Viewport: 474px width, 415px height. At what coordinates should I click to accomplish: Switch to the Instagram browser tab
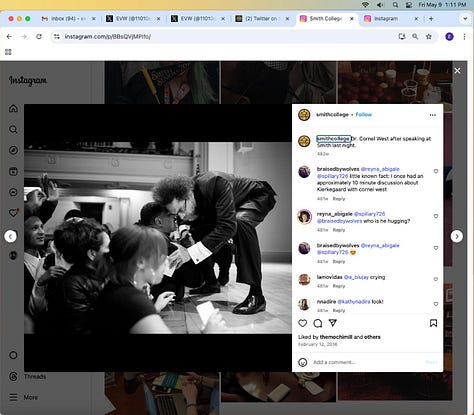click(391, 19)
